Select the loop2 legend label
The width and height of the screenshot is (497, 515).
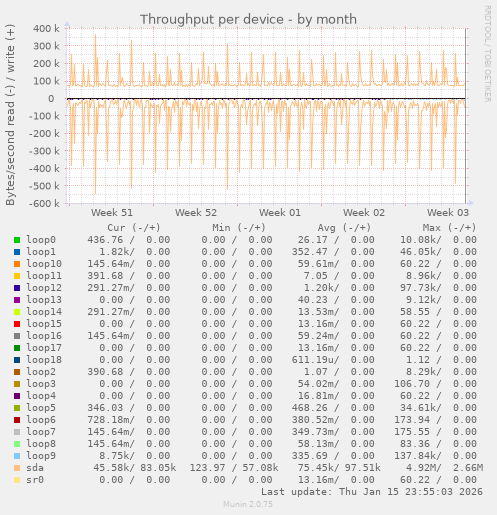coord(41,372)
